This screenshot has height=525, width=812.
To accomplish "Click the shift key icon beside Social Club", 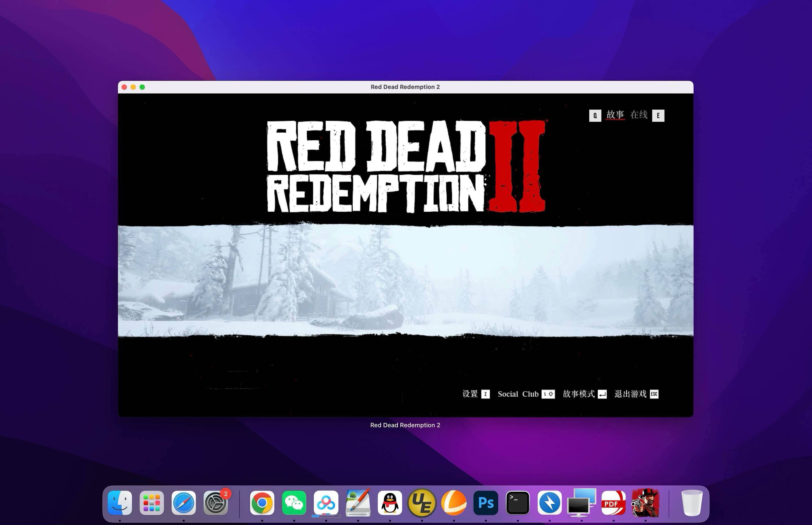I will [548, 394].
